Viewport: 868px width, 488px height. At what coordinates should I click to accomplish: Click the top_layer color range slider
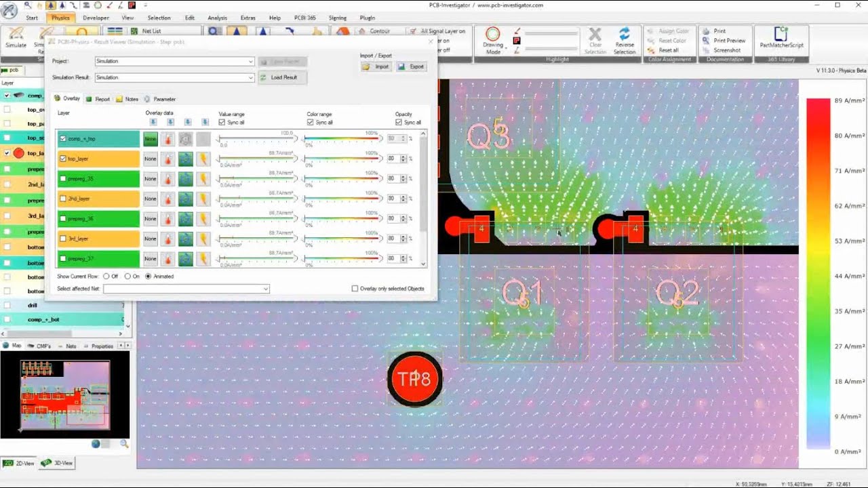coord(342,159)
